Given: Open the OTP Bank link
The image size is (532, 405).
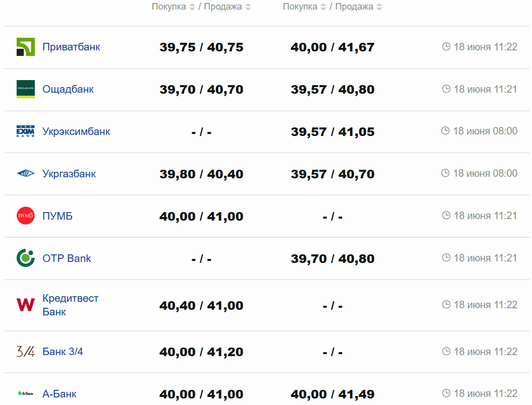Looking at the screenshot, I should click(x=67, y=258).
